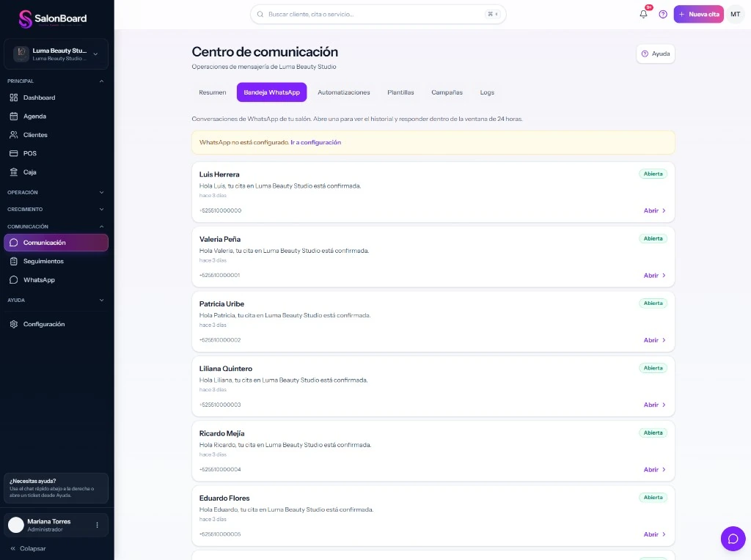The image size is (751, 560).
Task: Click the arrow next to Valeria Peña's Abrir
Action: tap(664, 275)
